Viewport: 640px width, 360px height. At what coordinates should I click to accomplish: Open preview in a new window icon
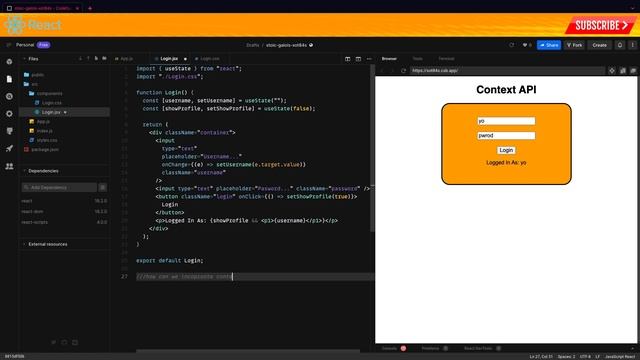click(x=633, y=71)
